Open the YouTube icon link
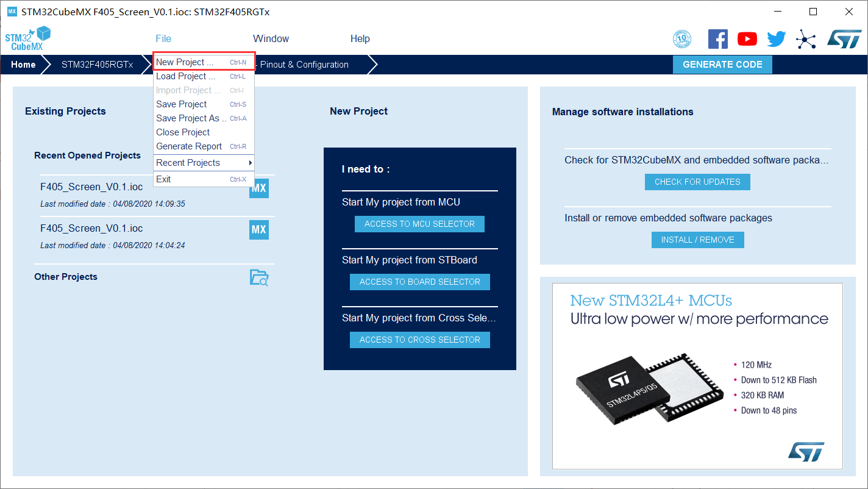 tap(747, 39)
